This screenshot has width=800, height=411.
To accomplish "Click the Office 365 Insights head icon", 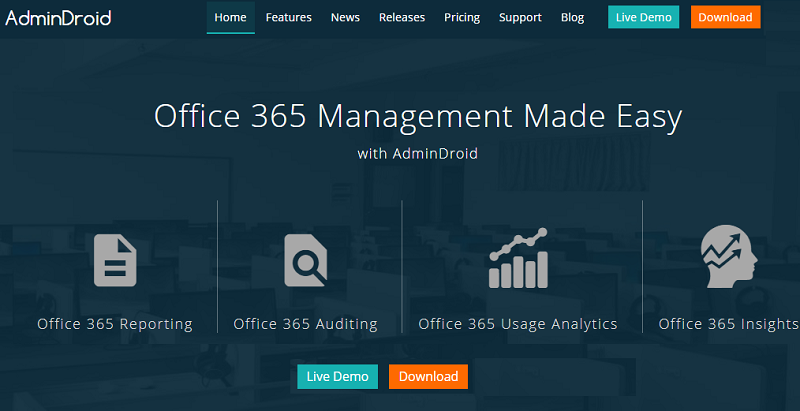I will [x=729, y=256].
